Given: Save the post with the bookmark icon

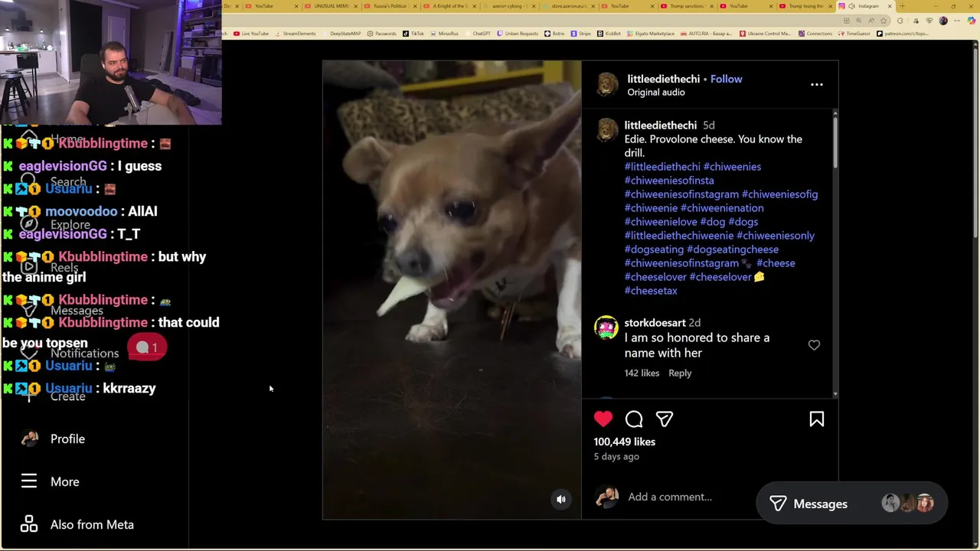Looking at the screenshot, I should tap(817, 419).
